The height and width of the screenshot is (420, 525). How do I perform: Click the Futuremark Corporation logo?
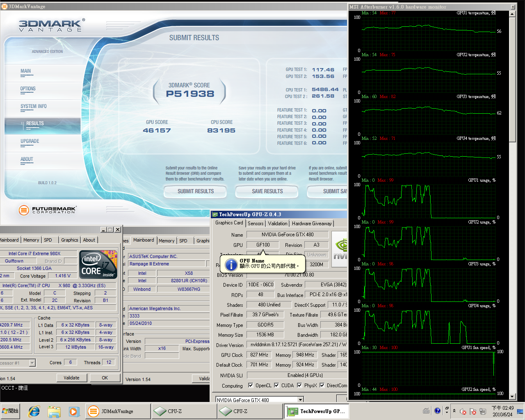point(47,210)
